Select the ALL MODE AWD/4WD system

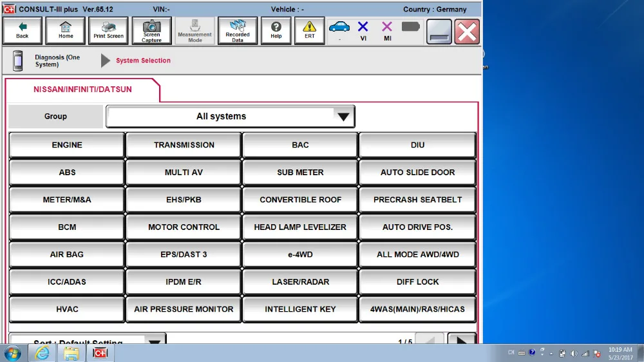(417, 255)
